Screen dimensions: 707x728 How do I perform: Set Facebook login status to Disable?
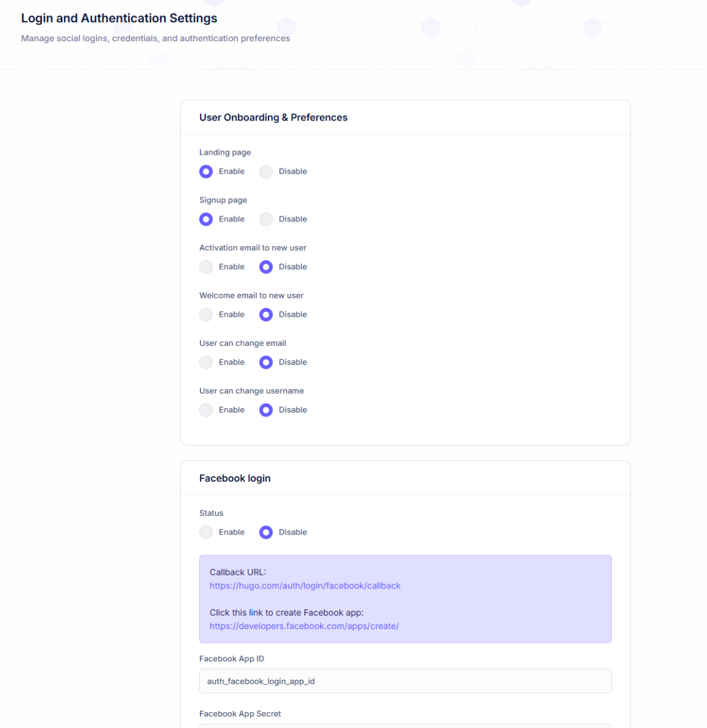(x=266, y=533)
